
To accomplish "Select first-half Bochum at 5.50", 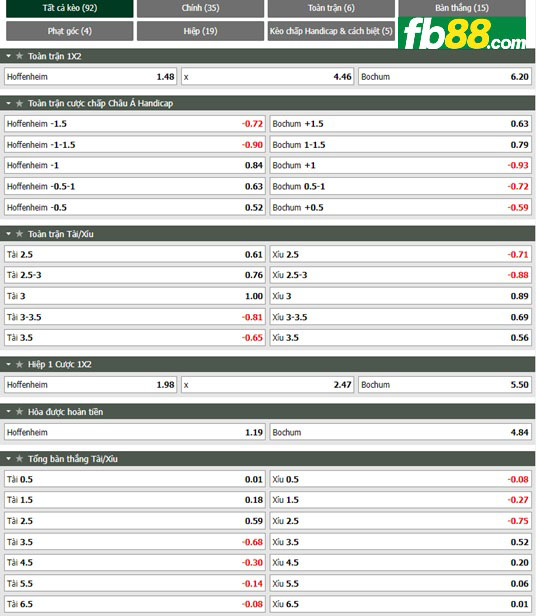I will pyautogui.click(x=445, y=385).
